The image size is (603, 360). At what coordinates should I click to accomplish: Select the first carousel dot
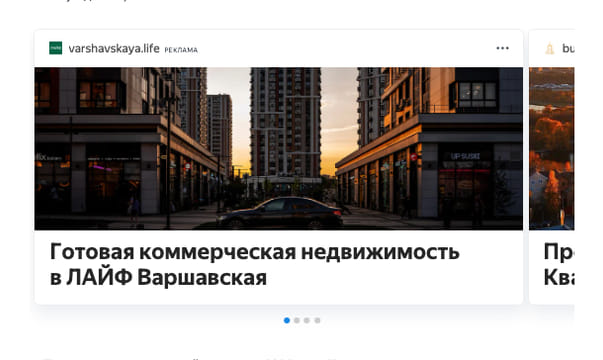pyautogui.click(x=287, y=320)
